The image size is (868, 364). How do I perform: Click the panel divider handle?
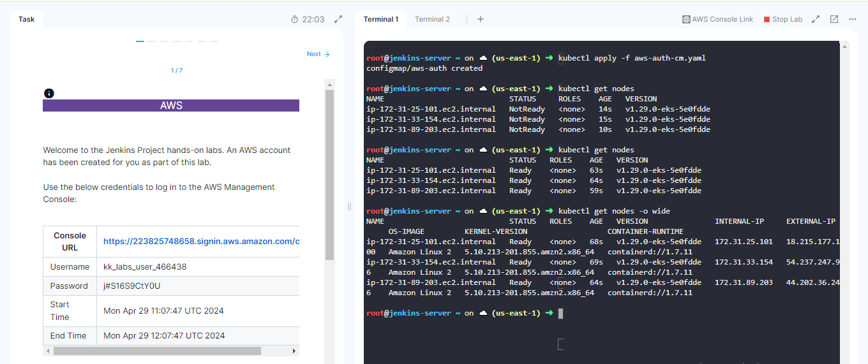(349, 205)
